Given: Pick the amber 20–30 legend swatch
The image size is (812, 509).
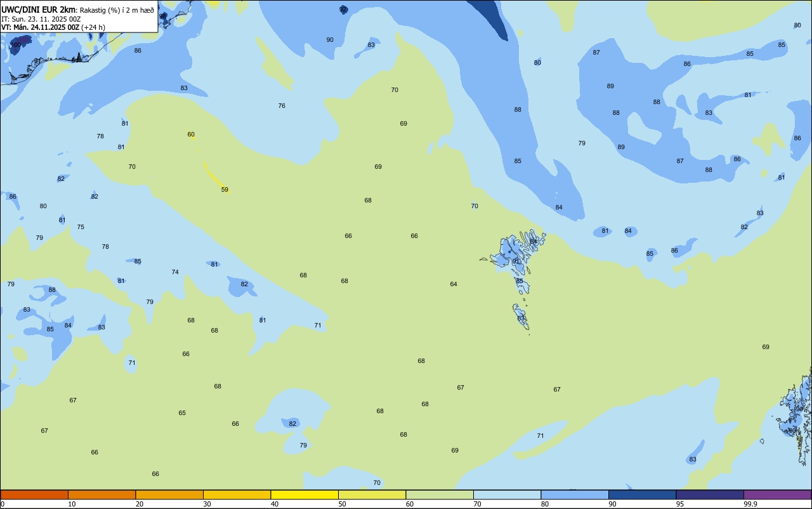Looking at the screenshot, I should 169,494.
